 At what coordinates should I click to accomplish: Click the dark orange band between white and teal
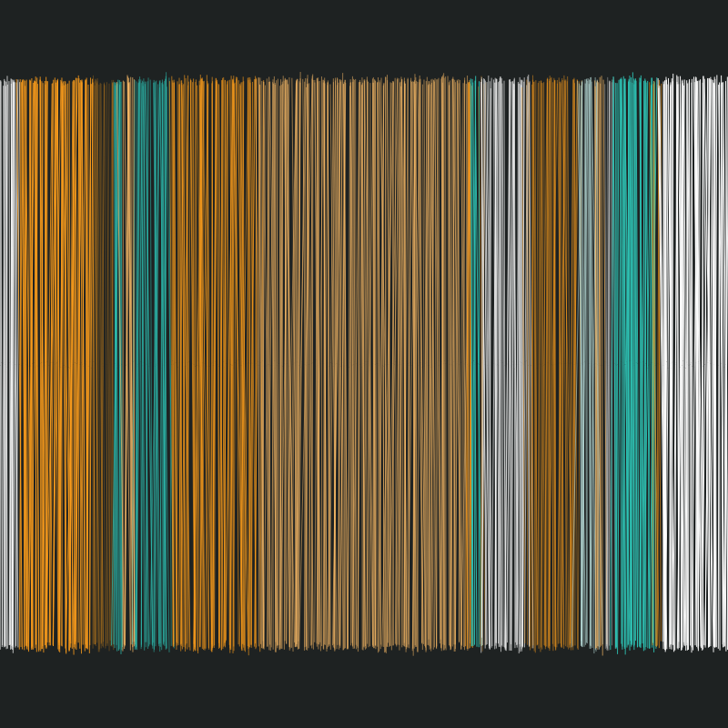tap(551, 364)
